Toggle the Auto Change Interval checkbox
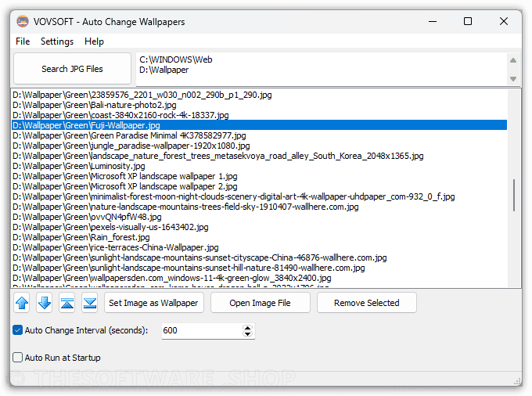Viewport: 532px width, 396px height. pos(18,330)
